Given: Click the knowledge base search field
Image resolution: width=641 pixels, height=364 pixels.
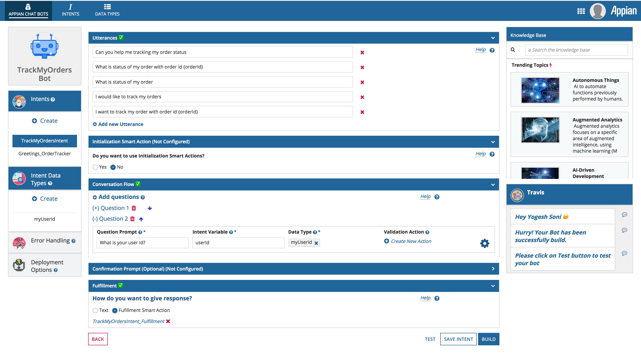Looking at the screenshot, I should [x=576, y=50].
